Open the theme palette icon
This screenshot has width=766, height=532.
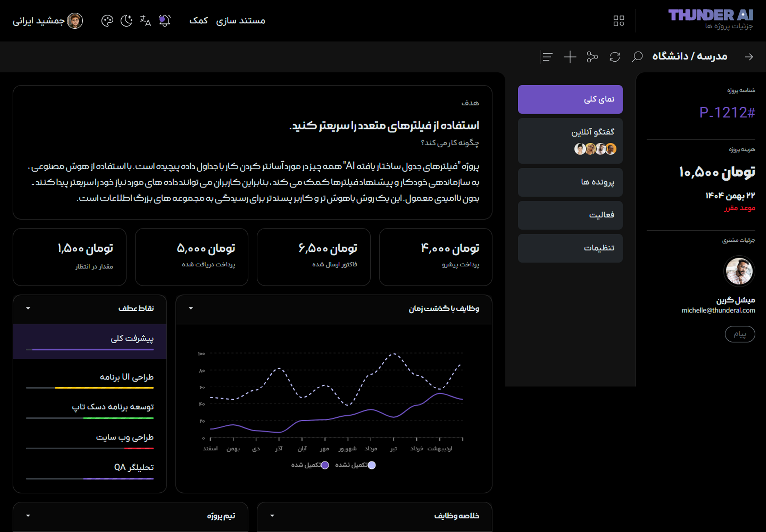coord(107,21)
